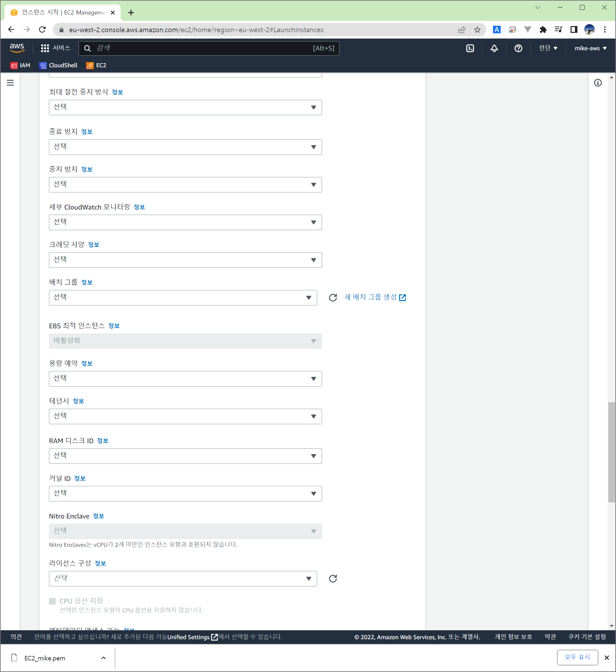Open the EC2_mike.pem downloaded file
The height and width of the screenshot is (672, 616).
45,658
